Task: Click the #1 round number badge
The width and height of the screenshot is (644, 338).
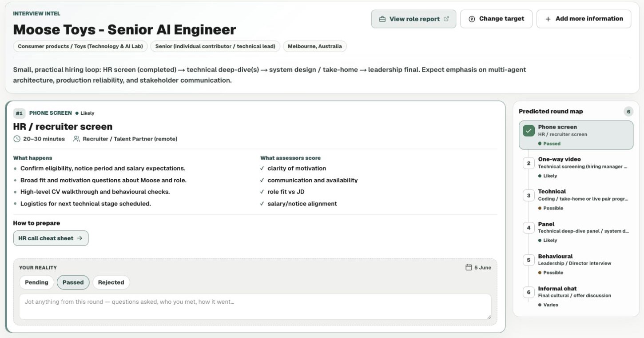Action: coord(19,113)
